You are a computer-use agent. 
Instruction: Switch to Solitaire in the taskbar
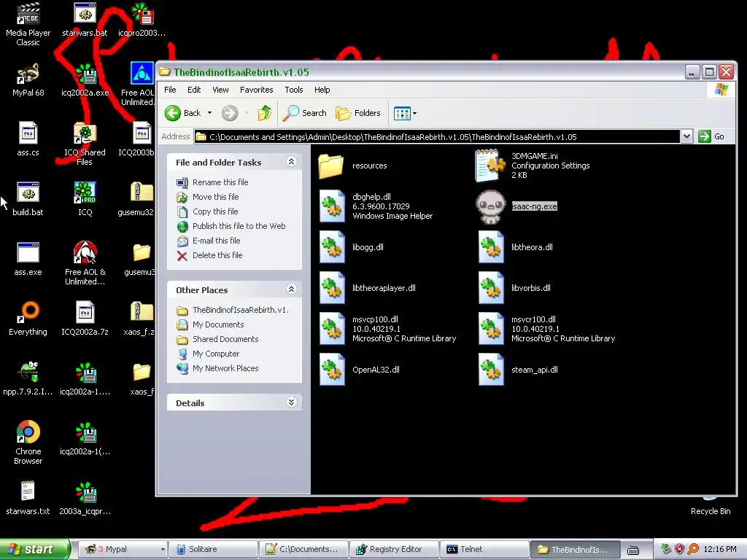tap(214, 550)
